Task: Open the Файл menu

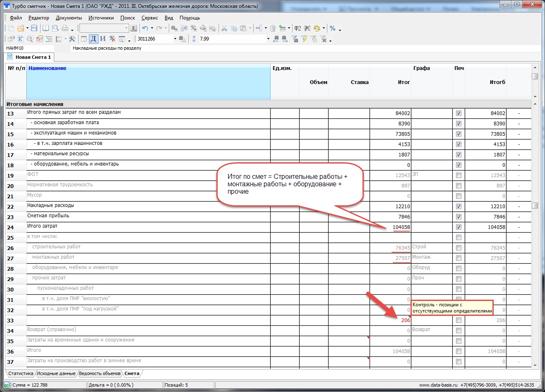Action: click(16, 18)
